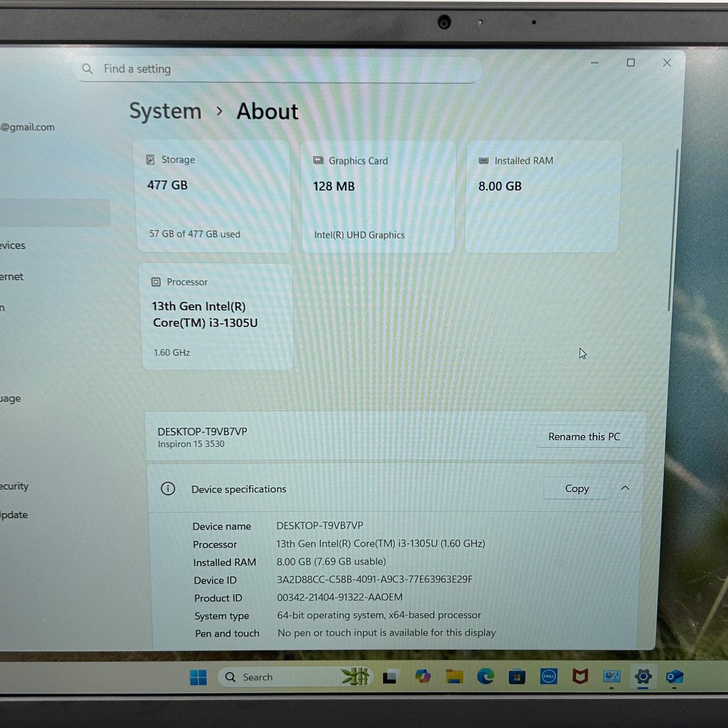
Task: Open McAfee from the taskbar
Action: (x=580, y=676)
